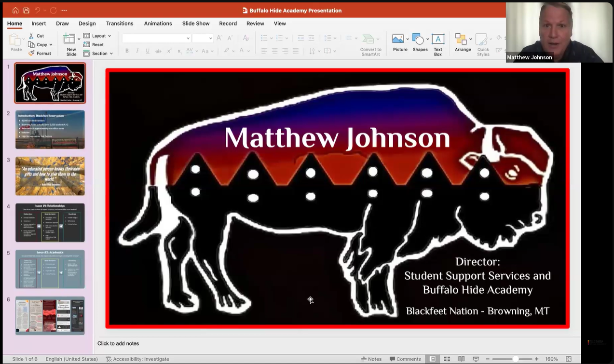Switch to the View tab

click(x=280, y=24)
